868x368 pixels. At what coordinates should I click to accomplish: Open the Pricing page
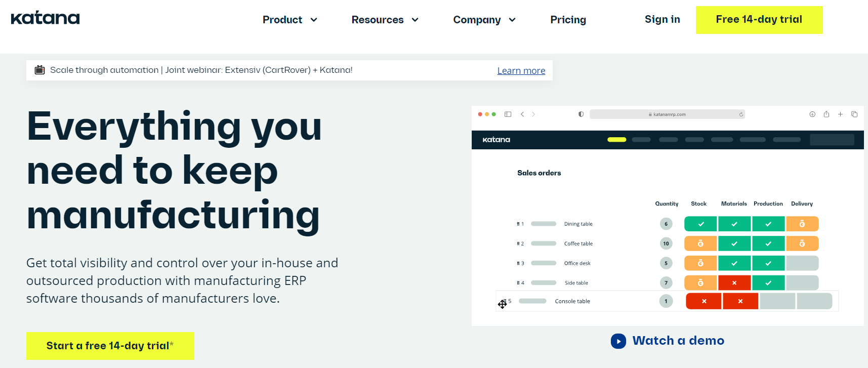click(x=568, y=20)
